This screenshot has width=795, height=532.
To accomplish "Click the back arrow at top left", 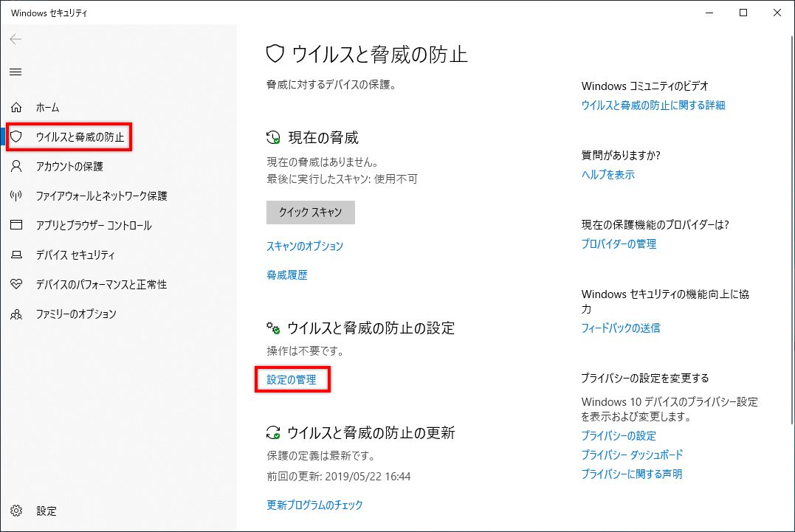I will click(x=16, y=39).
